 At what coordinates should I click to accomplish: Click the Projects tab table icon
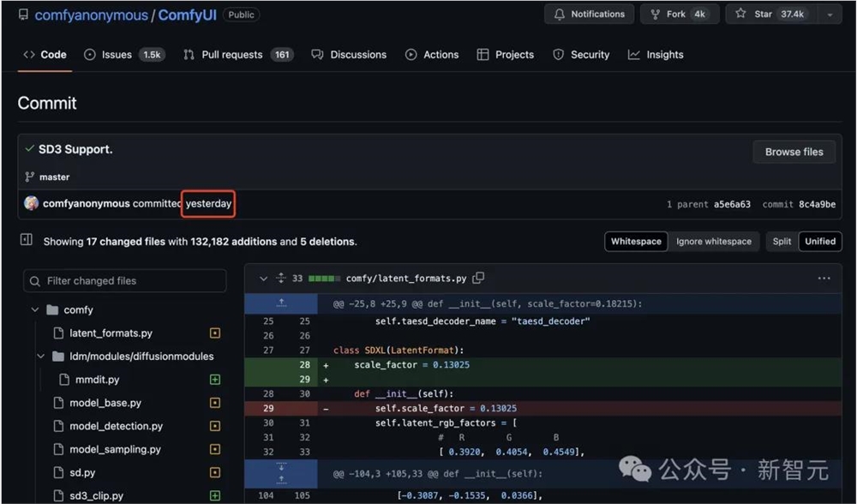pyautogui.click(x=482, y=55)
